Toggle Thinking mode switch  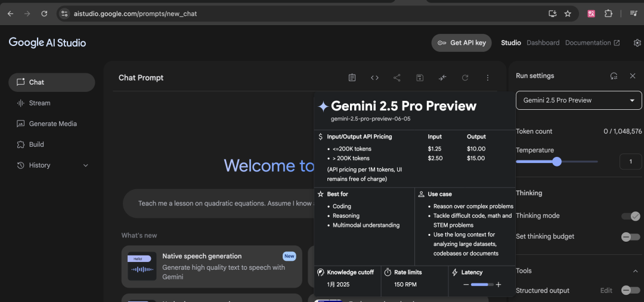(x=630, y=215)
